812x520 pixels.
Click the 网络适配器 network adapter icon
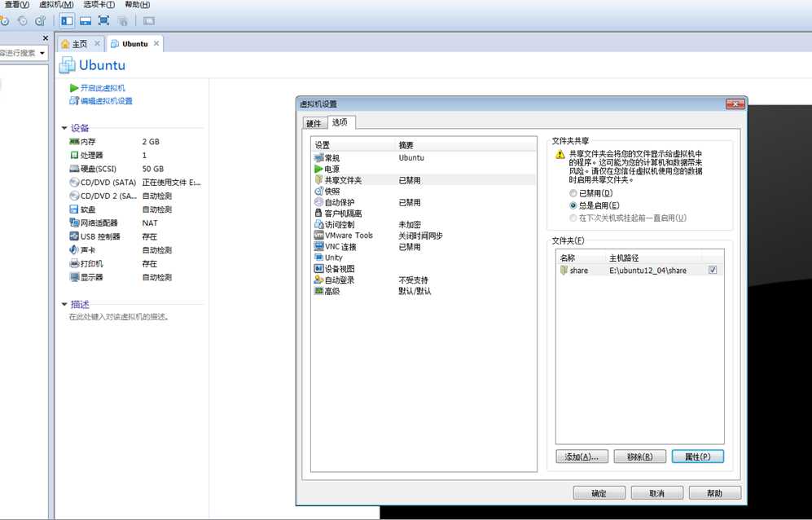click(74, 223)
